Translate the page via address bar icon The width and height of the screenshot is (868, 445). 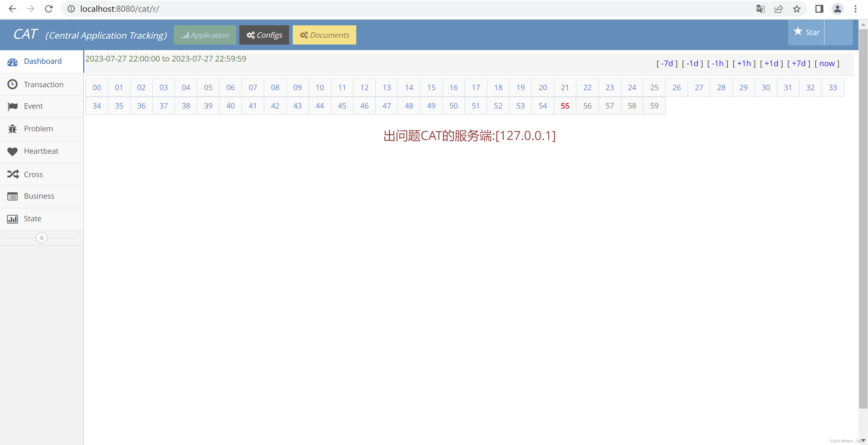click(x=760, y=9)
